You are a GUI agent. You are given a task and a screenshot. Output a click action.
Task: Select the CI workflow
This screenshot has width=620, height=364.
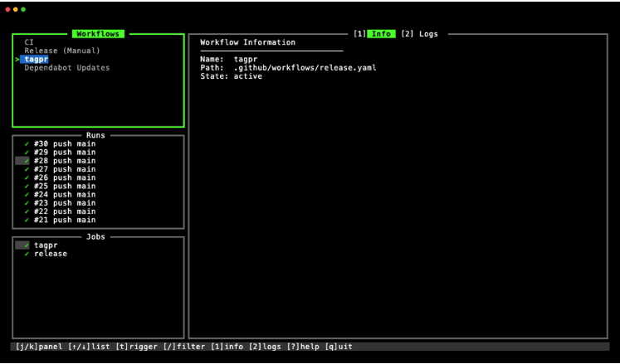point(29,42)
